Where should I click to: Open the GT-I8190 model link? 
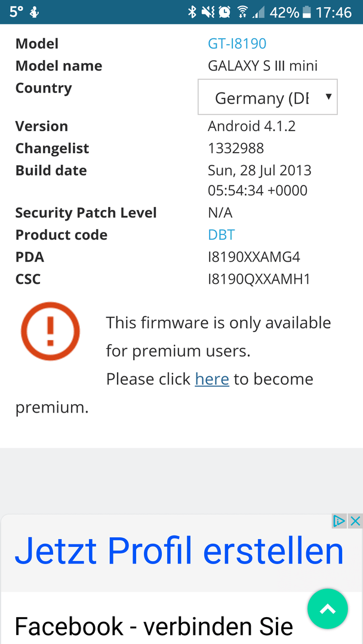(237, 44)
